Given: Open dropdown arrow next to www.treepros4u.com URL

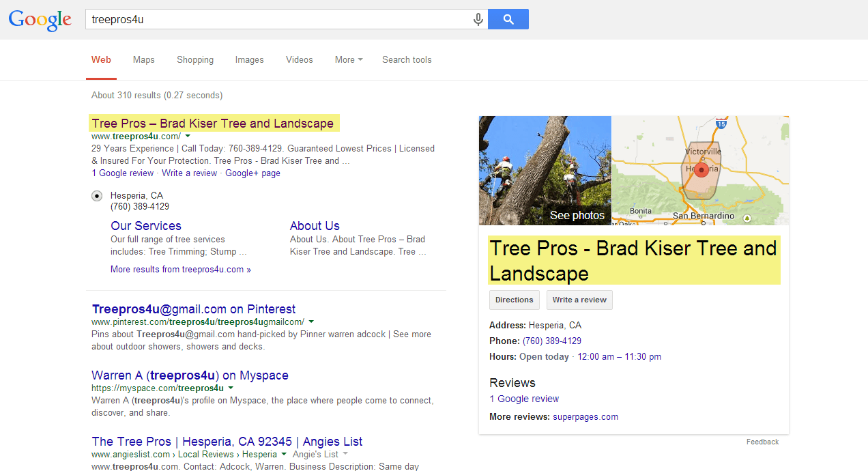Looking at the screenshot, I should tap(188, 137).
